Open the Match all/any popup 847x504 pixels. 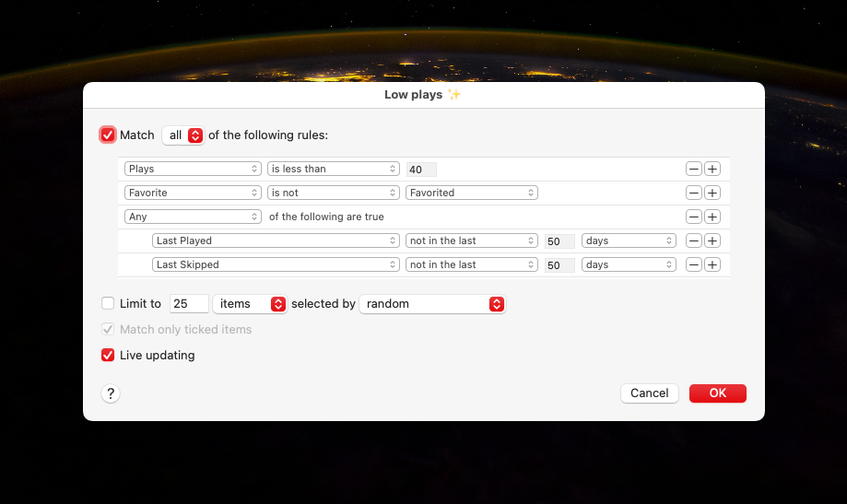tap(183, 135)
